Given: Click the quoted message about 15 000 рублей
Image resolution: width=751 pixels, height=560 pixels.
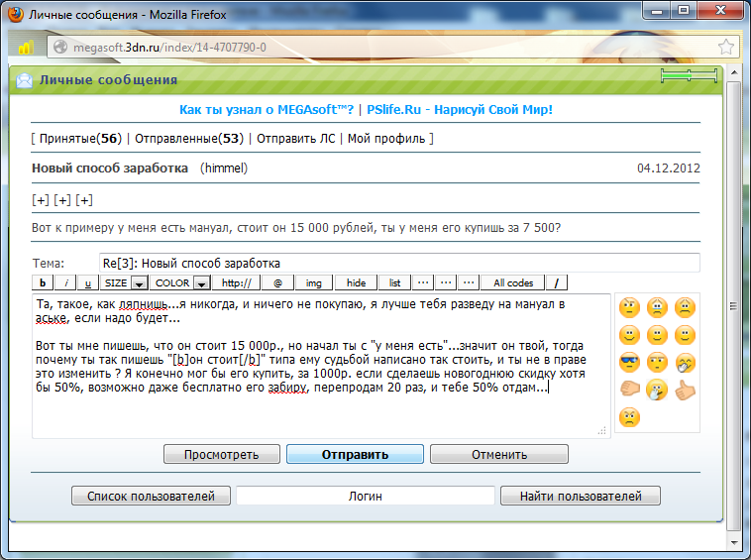Looking at the screenshot, I should click(296, 228).
